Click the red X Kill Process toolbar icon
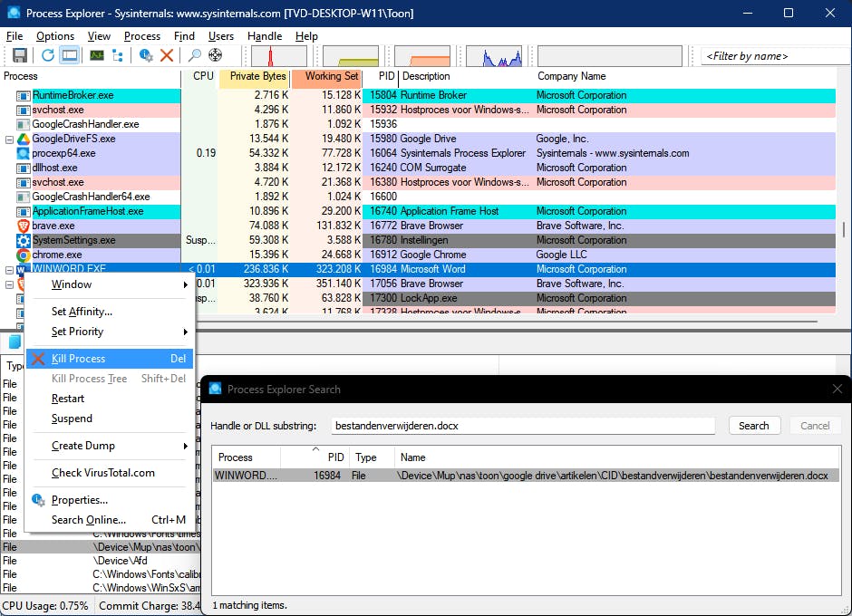 tap(167, 55)
